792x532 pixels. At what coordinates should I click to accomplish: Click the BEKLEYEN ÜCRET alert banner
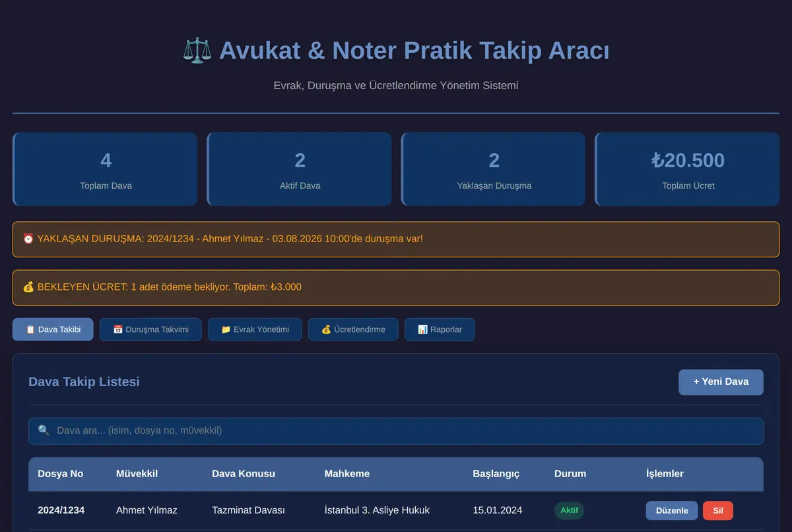click(x=396, y=288)
